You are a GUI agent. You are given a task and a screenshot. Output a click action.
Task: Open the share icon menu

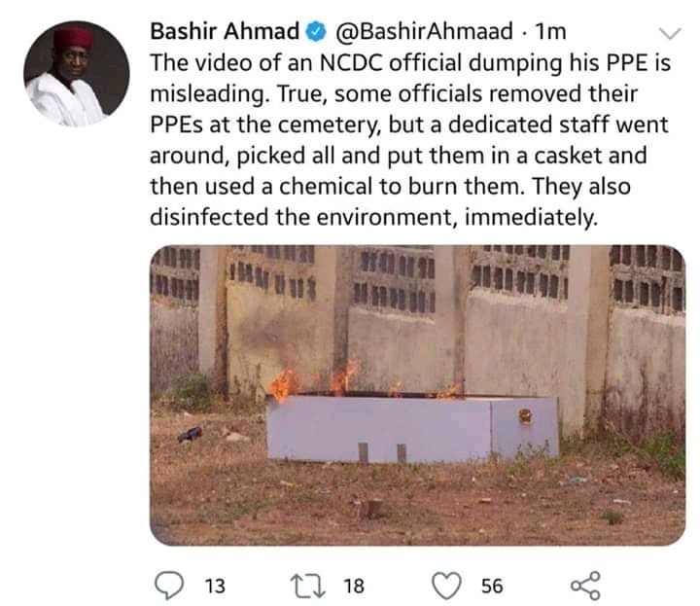(585, 585)
